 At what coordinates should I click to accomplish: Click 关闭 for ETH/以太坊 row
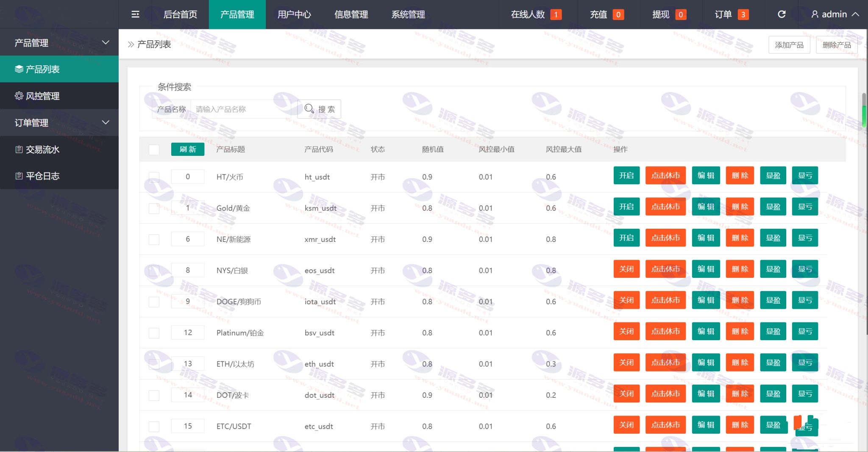coord(626,362)
